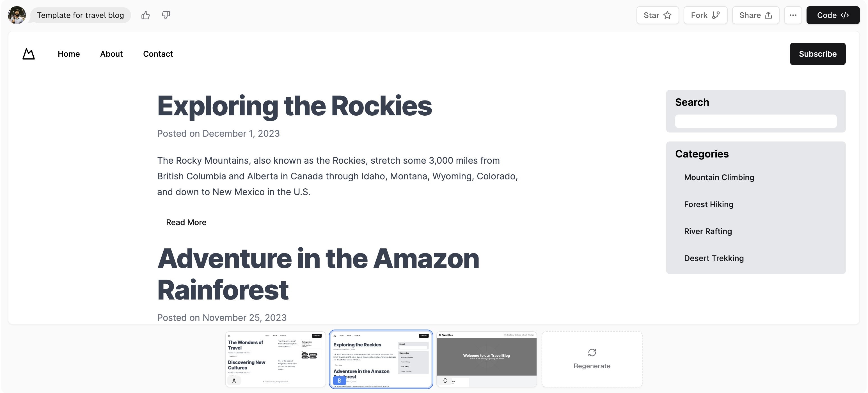Select the Desert Trekking category
The height and width of the screenshot is (393, 868).
point(714,258)
